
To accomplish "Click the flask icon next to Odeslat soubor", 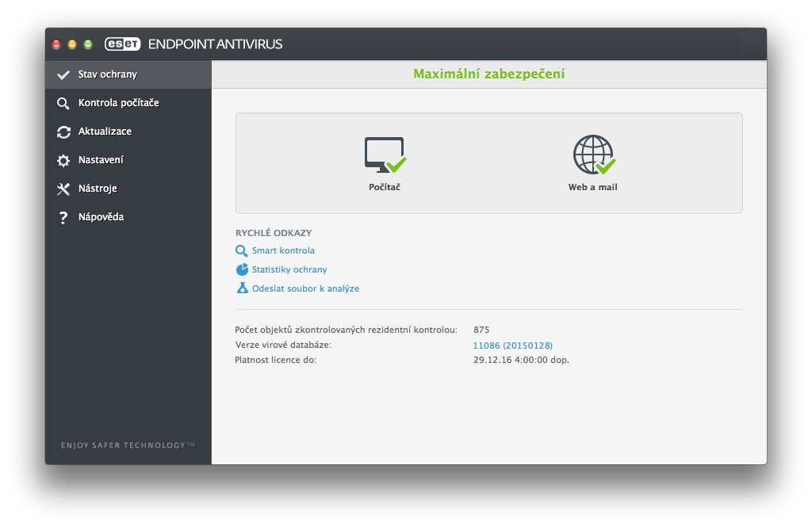I will pos(242,288).
